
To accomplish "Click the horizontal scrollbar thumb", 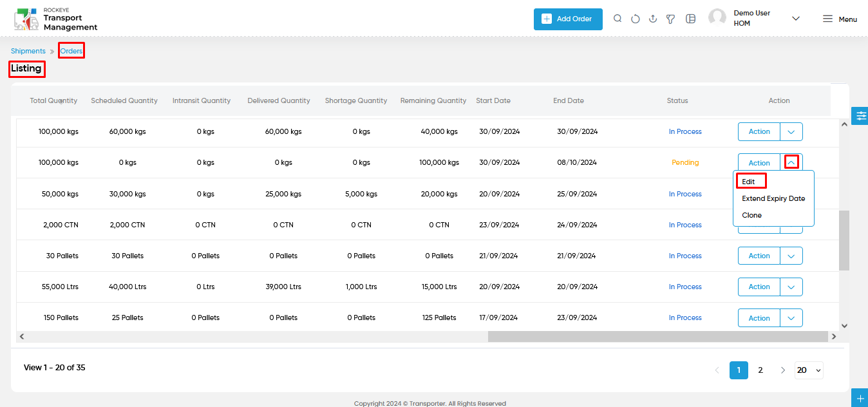I will click(657, 336).
